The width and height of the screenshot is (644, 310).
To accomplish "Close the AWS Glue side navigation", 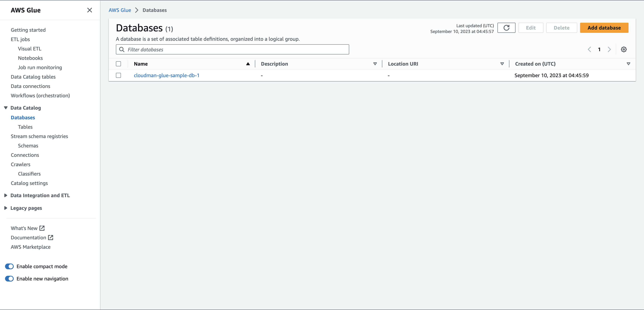I will [x=89, y=10].
